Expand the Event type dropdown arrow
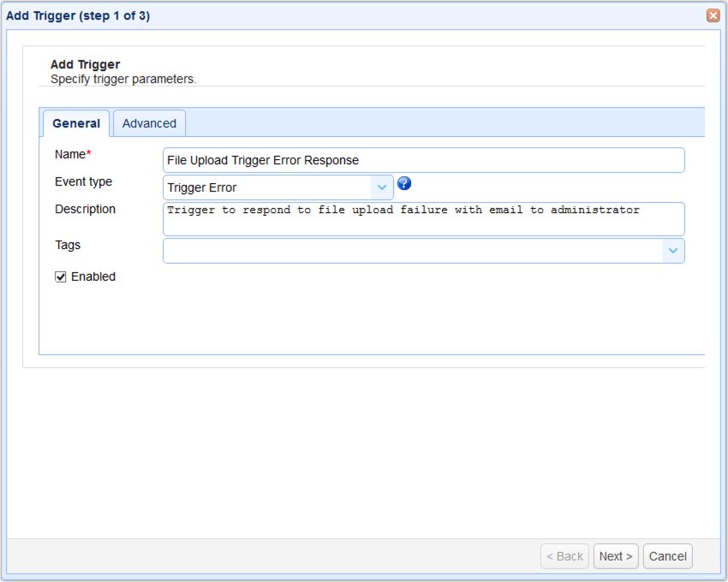Viewport: 728px width, 582px height. [382, 187]
